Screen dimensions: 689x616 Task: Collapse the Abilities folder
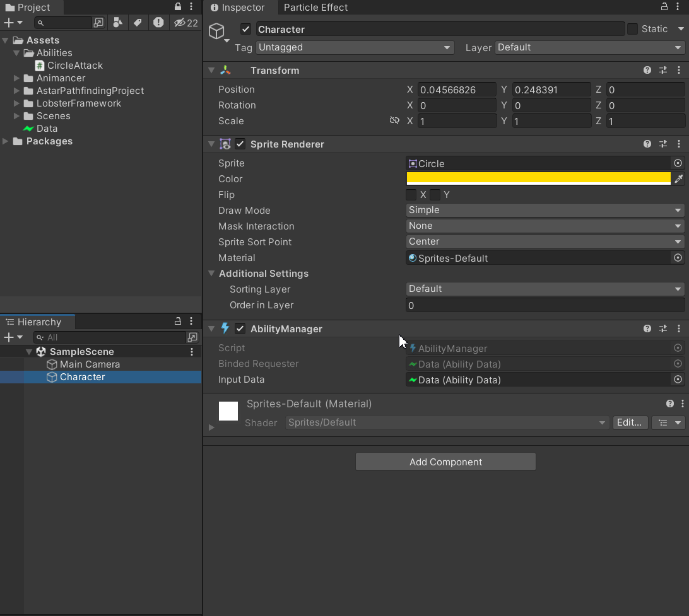[16, 53]
